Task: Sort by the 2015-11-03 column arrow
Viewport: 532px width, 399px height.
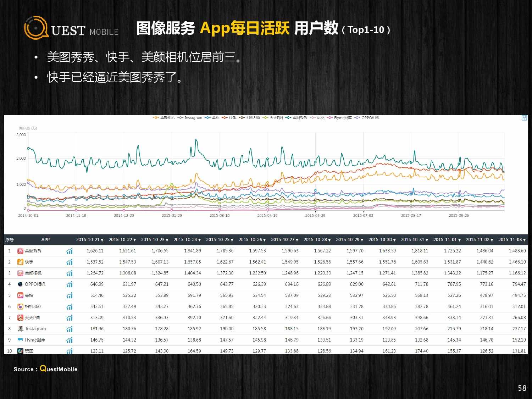Action: tap(524, 240)
